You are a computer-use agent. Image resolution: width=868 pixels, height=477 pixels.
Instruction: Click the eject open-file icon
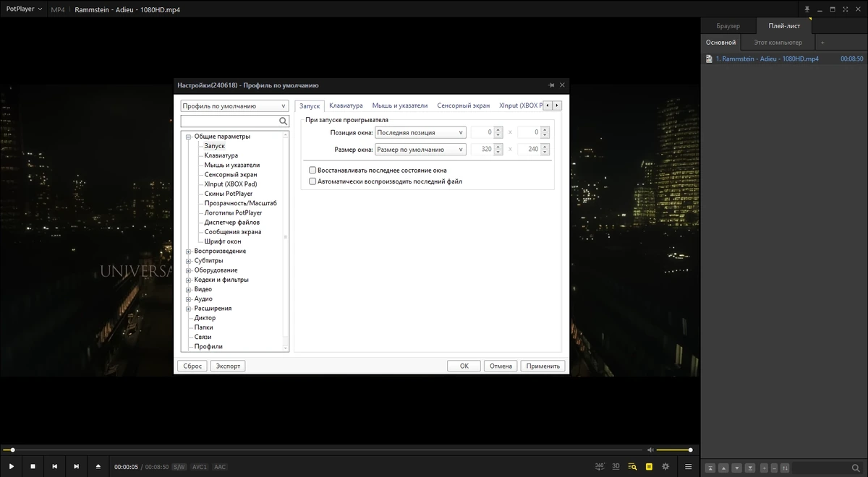[x=98, y=467]
